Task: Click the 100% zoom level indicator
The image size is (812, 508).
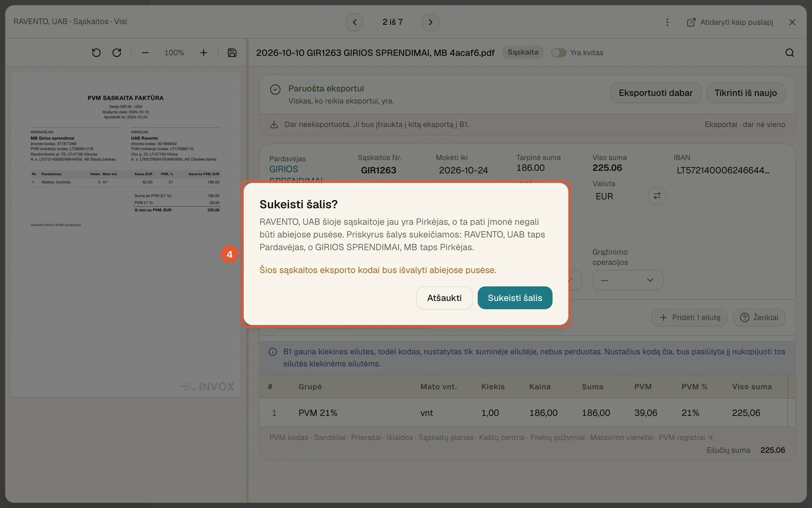Action: click(174, 53)
